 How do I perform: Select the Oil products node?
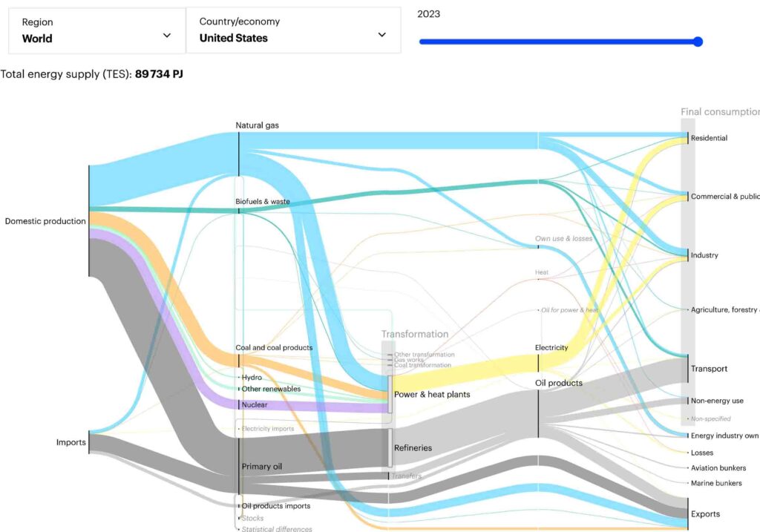point(558,383)
